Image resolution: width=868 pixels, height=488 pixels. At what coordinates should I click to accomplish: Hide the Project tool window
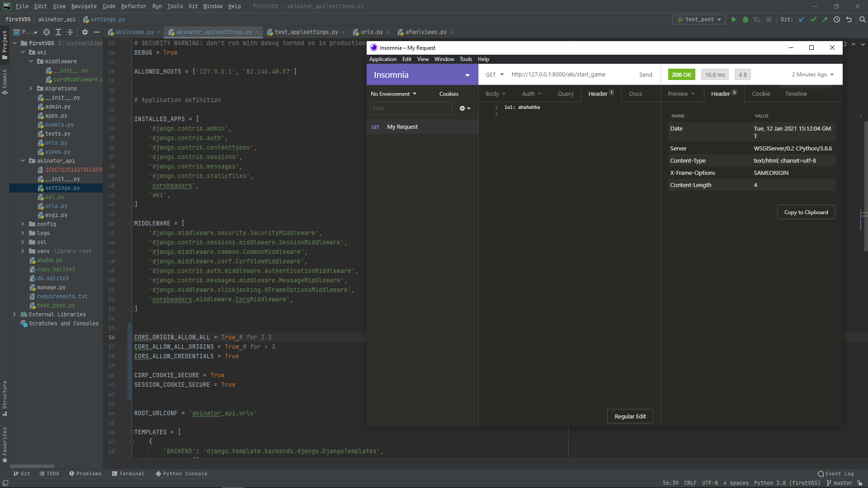tap(96, 32)
